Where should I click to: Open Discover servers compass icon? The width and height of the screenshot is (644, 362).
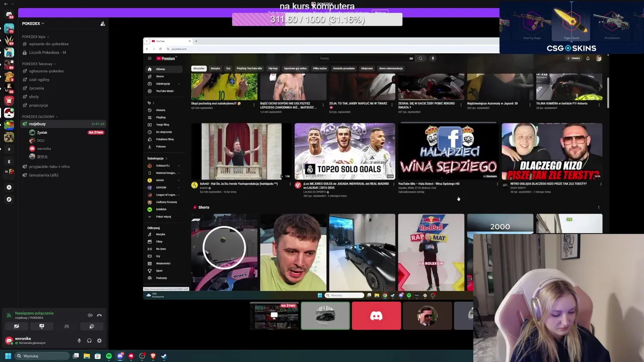(x=9, y=199)
